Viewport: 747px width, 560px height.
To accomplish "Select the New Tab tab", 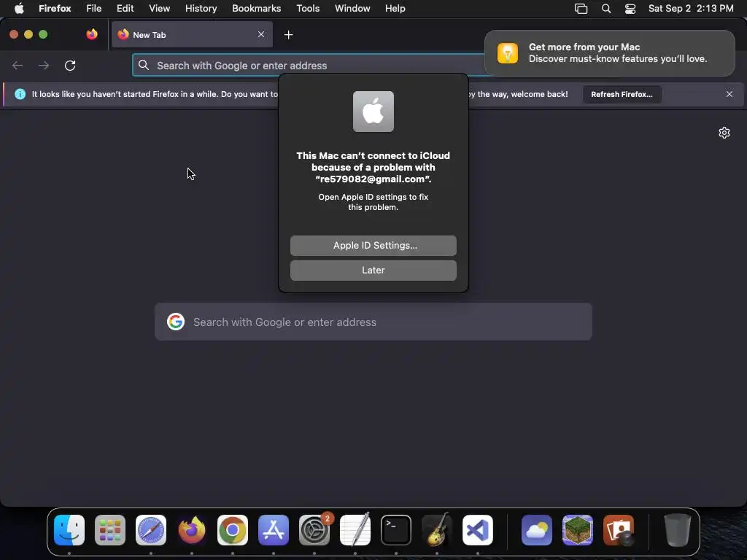I will point(192,34).
